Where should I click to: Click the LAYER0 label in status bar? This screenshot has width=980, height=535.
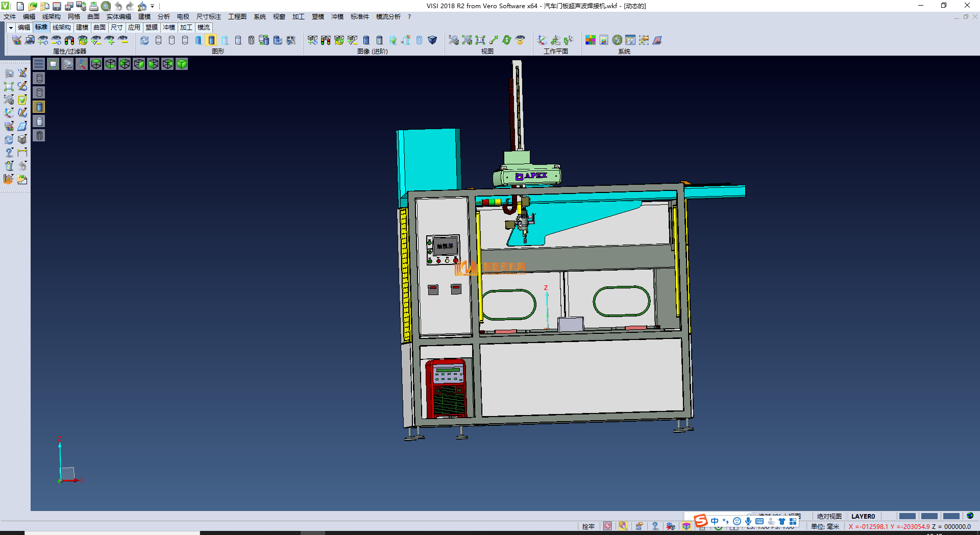[x=863, y=516]
